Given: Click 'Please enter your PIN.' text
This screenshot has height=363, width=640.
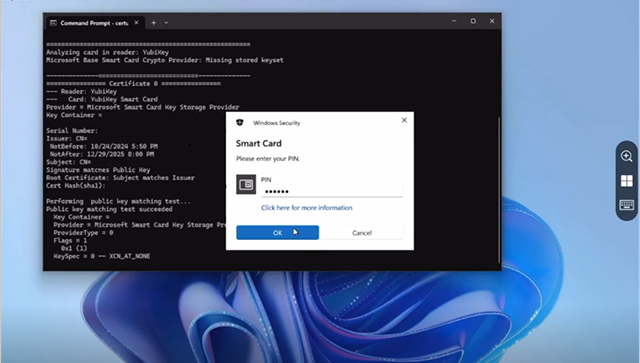Looking at the screenshot, I should 268,158.
